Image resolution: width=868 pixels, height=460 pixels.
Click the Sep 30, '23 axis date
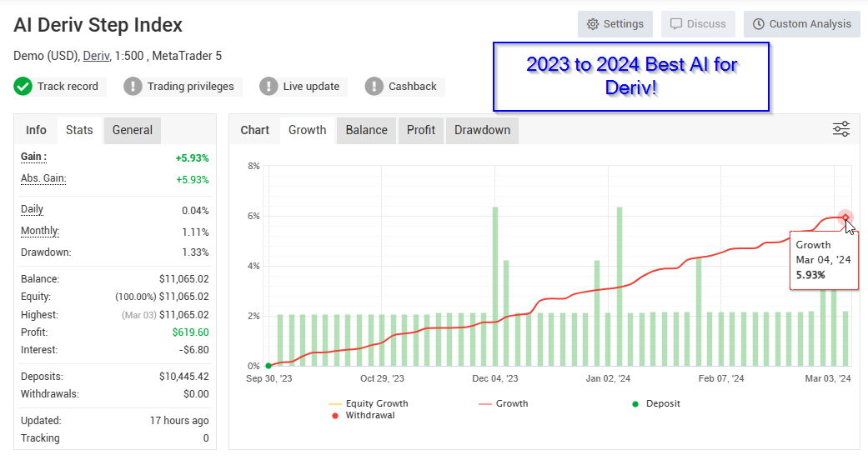pyautogui.click(x=269, y=378)
